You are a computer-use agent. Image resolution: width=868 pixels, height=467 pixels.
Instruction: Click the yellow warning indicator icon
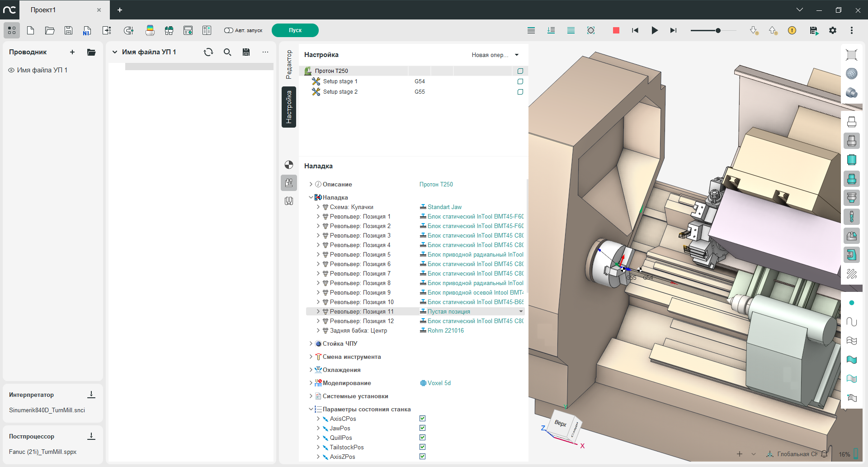tap(792, 30)
